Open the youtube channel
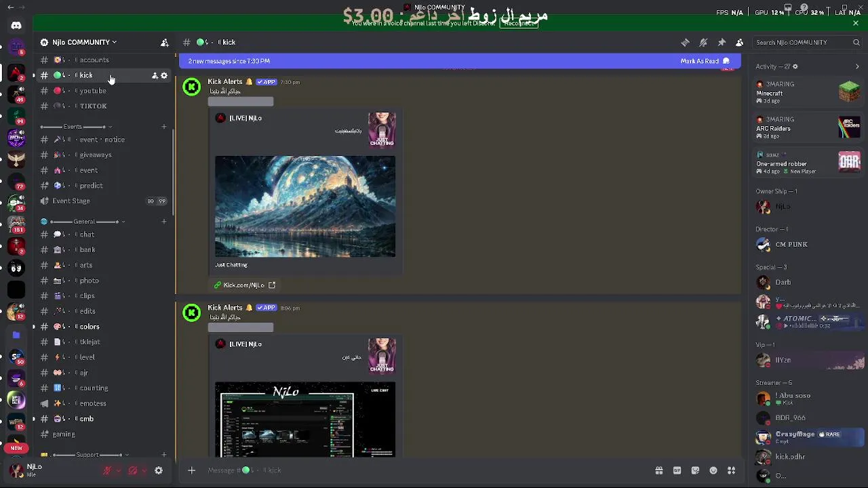 coord(102,91)
